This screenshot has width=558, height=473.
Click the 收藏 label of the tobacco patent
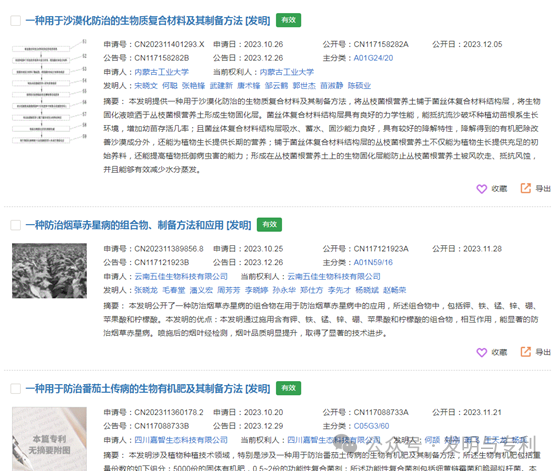(x=499, y=352)
